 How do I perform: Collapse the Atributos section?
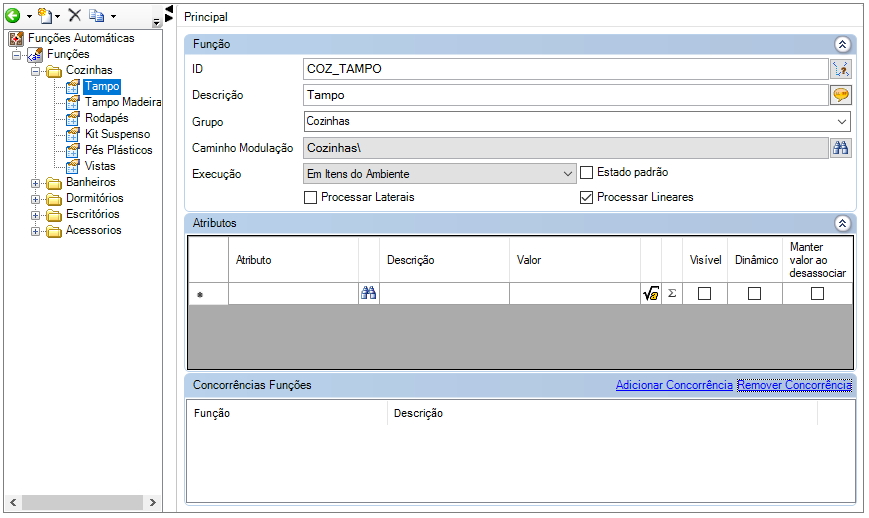842,223
